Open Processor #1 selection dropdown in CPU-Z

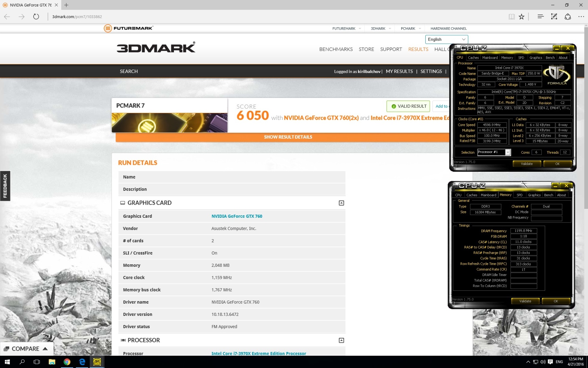coord(494,152)
